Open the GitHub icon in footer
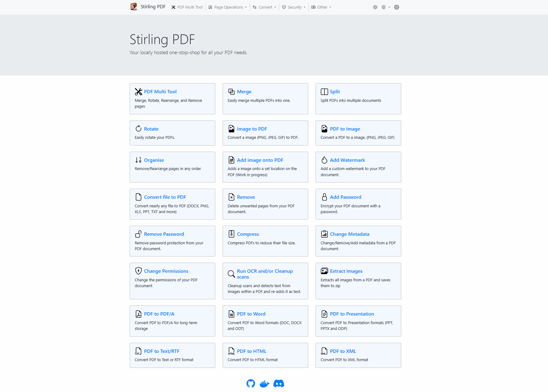548x392 pixels. tap(251, 383)
